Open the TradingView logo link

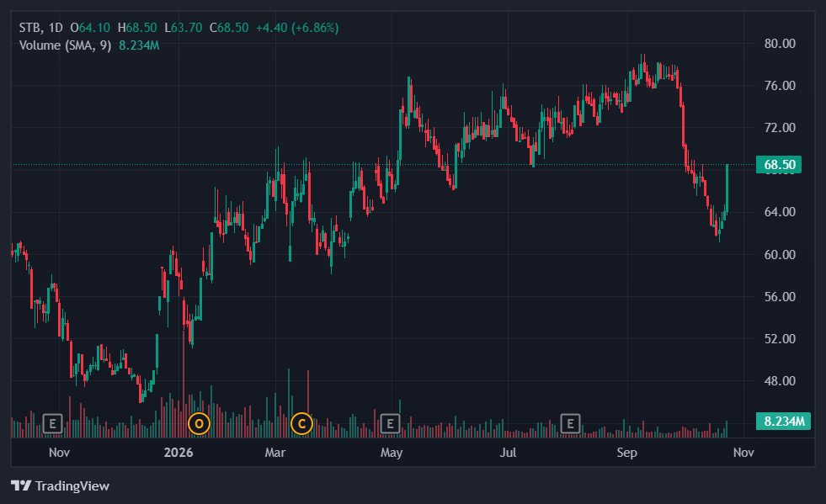click(60, 485)
